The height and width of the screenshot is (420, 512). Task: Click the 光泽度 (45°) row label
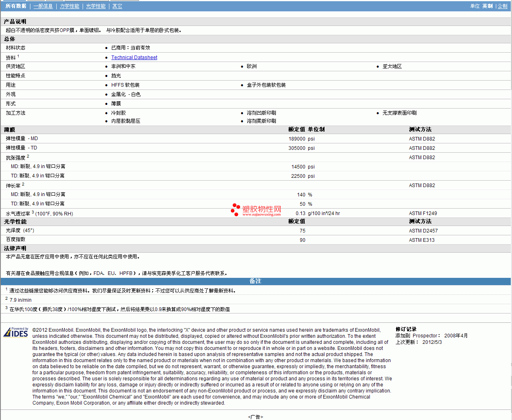click(20, 230)
